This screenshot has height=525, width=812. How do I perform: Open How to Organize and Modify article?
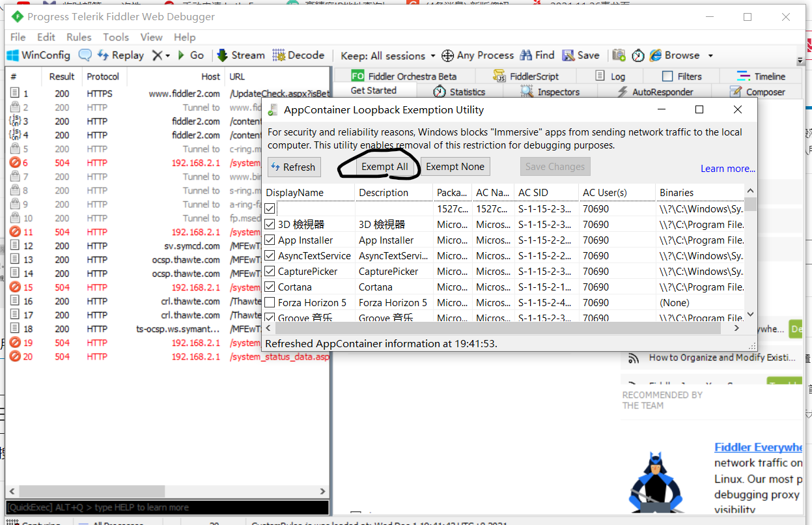722,358
